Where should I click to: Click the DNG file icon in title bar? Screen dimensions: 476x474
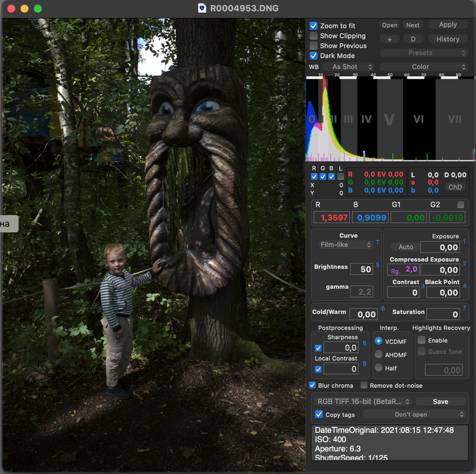[202, 8]
